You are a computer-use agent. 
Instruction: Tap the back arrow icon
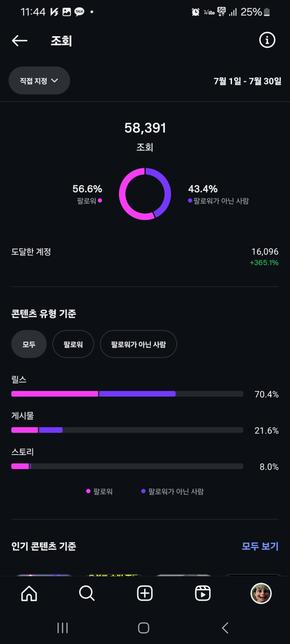[x=20, y=41]
